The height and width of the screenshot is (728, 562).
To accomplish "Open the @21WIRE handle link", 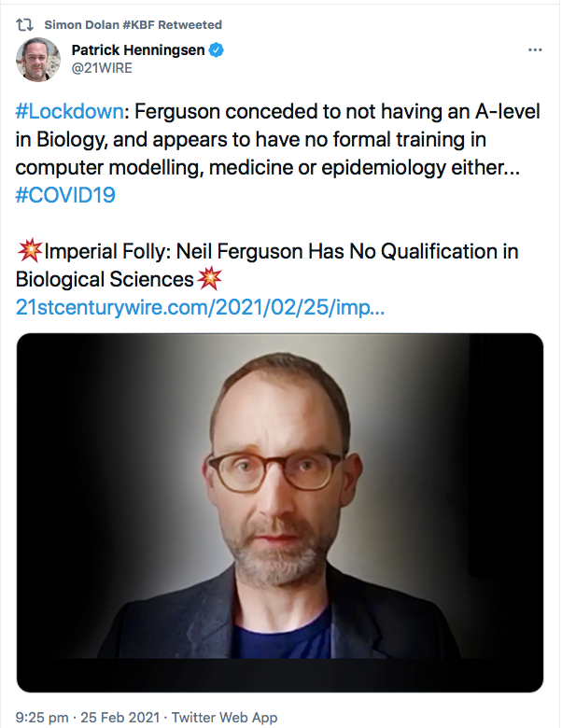I will (x=102, y=68).
